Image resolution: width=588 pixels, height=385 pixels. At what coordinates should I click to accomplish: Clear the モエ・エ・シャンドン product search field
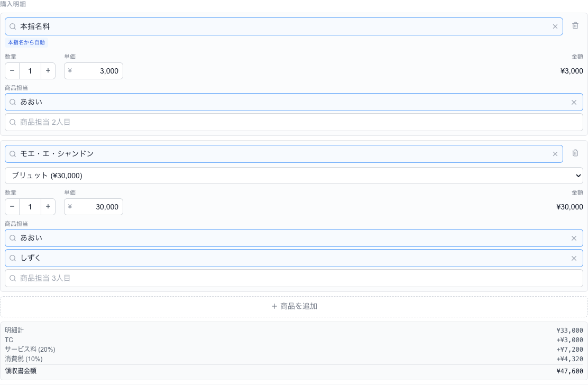click(555, 154)
